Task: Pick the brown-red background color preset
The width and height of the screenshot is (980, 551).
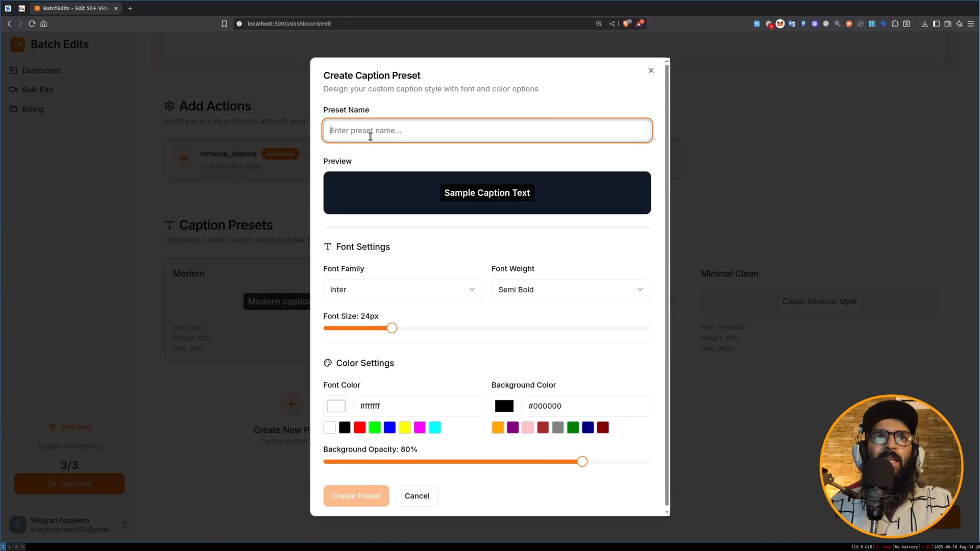Action: [x=543, y=428]
